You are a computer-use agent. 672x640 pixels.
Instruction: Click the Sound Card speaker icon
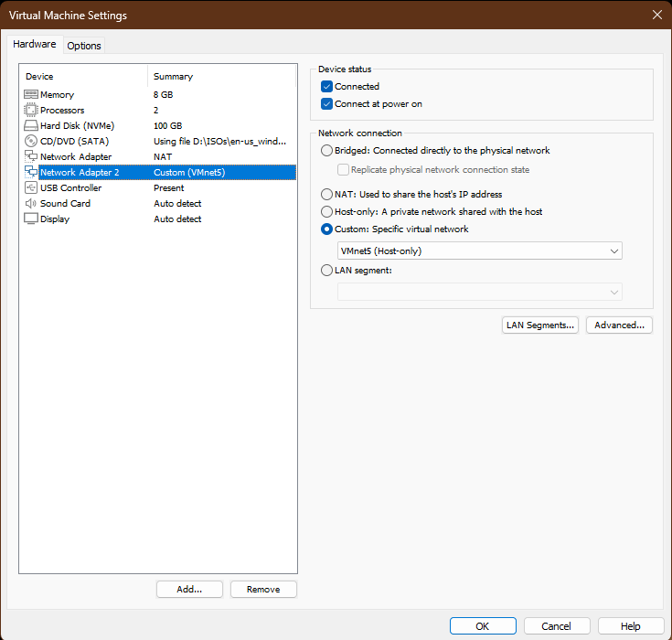pyautogui.click(x=31, y=204)
